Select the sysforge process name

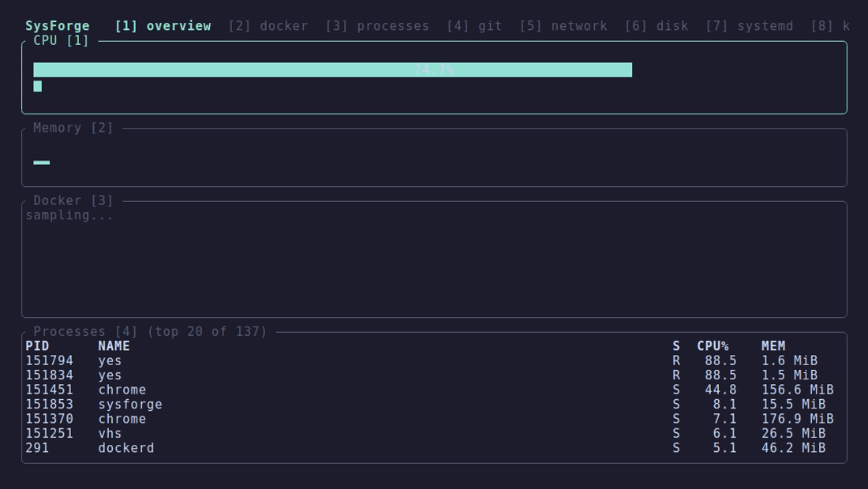point(130,405)
